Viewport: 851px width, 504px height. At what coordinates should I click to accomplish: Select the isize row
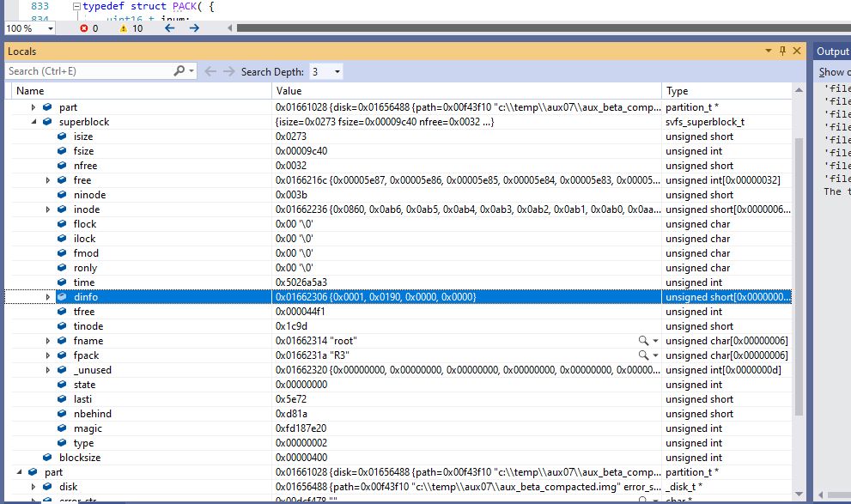(x=398, y=137)
